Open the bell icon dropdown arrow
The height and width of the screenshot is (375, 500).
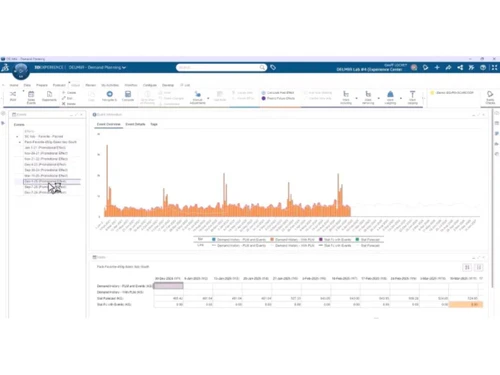point(401,99)
